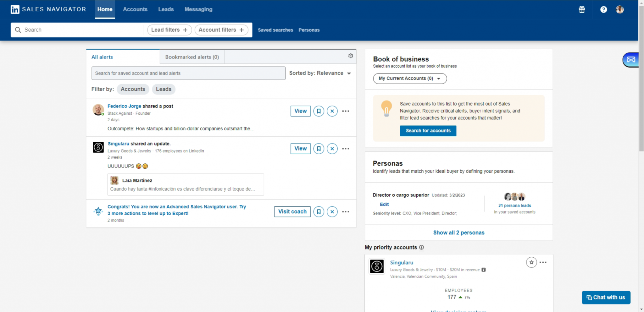The width and height of the screenshot is (644, 312).
Task: Open Sales Navigator help
Action: coord(603,9)
